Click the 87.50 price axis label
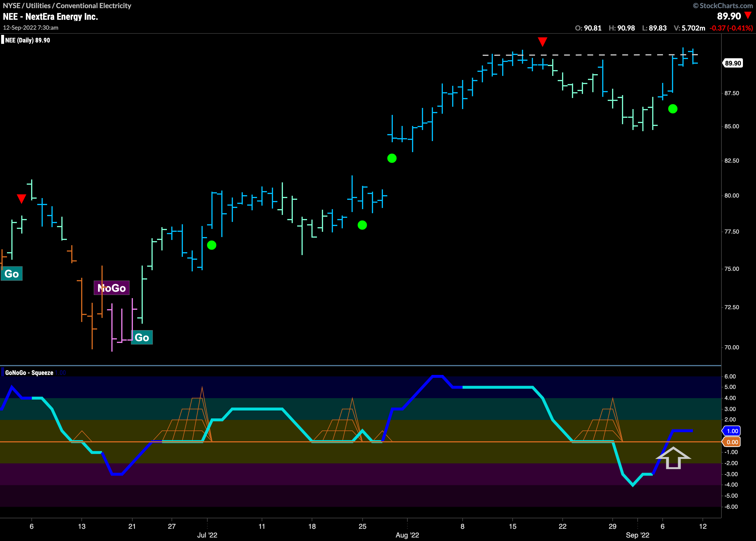 (x=732, y=93)
